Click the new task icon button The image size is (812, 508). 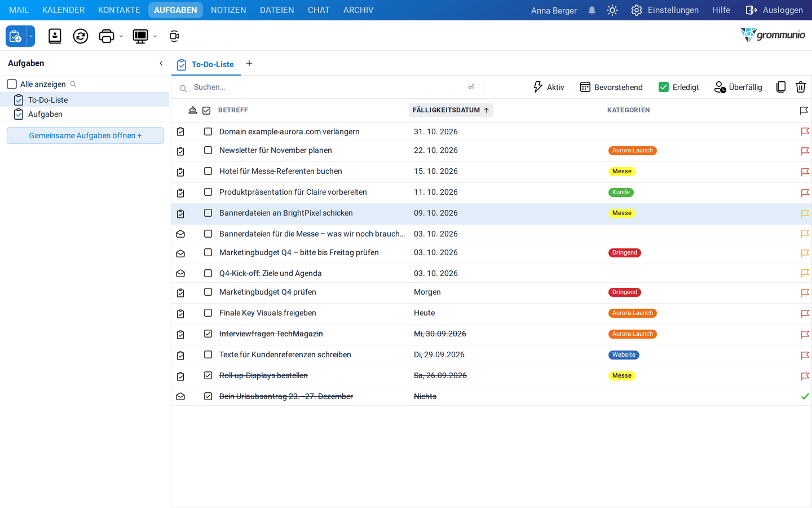click(x=16, y=36)
